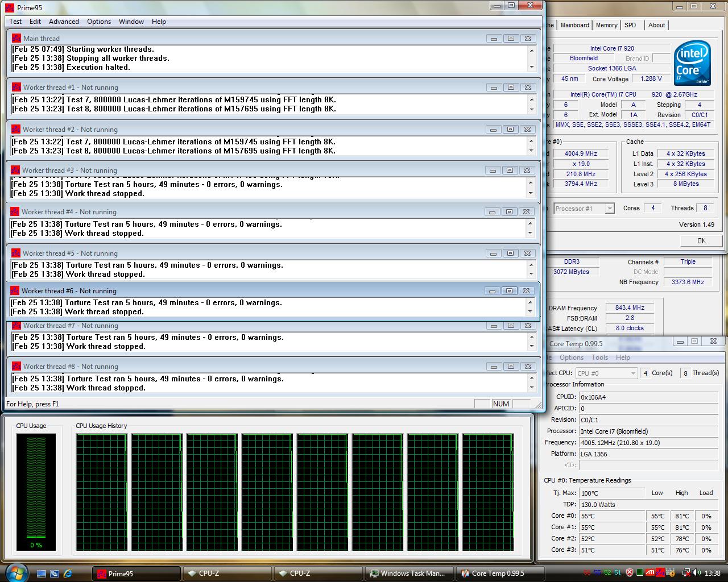This screenshot has height=582, width=728.
Task: Click the CPU Usage gauge showing 0 %
Action: (x=36, y=492)
